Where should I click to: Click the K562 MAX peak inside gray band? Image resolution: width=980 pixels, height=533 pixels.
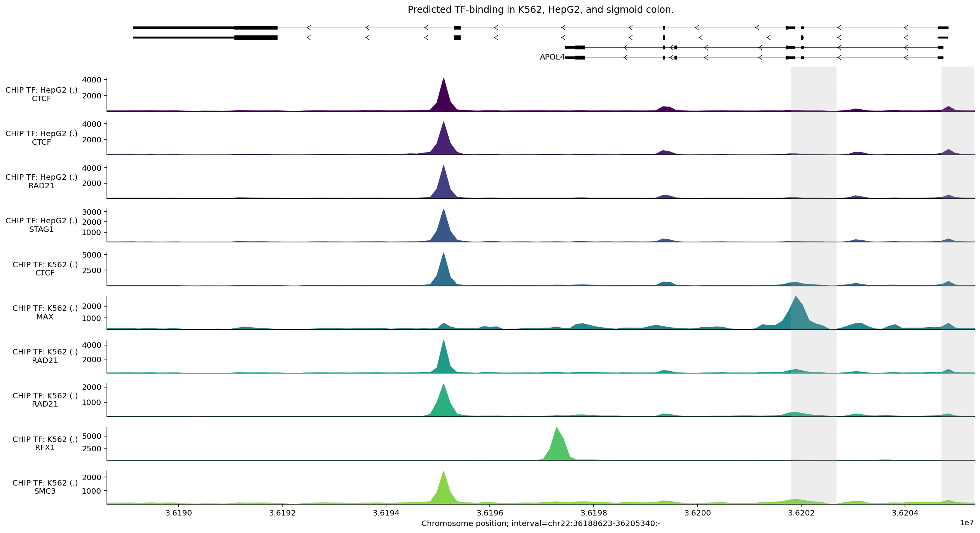point(796,317)
